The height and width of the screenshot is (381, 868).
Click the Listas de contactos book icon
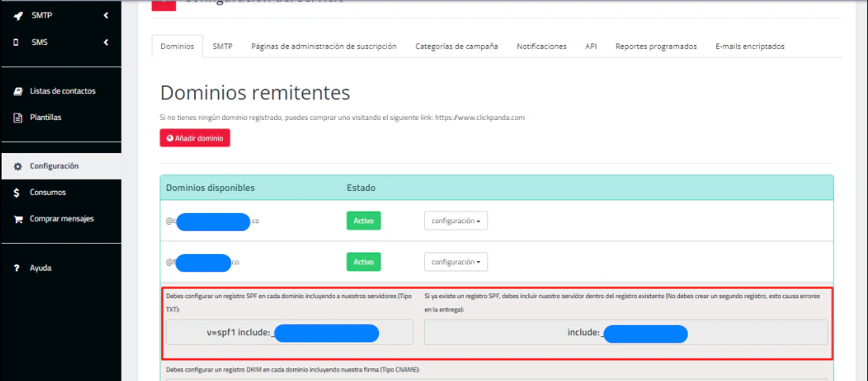coord(17,92)
